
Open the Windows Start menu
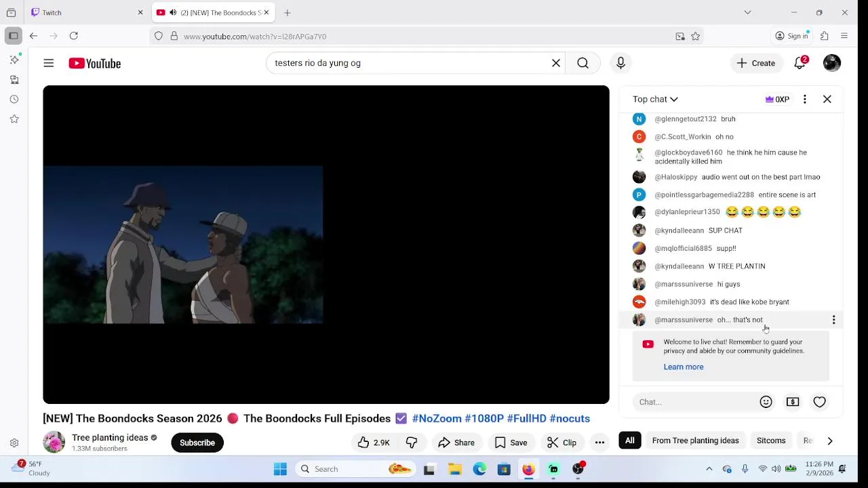point(280,469)
